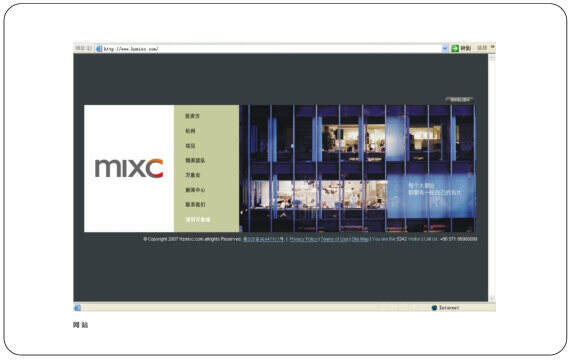Select the highlighted 深圳万象城 menu item
570x360 pixels.
198,220
